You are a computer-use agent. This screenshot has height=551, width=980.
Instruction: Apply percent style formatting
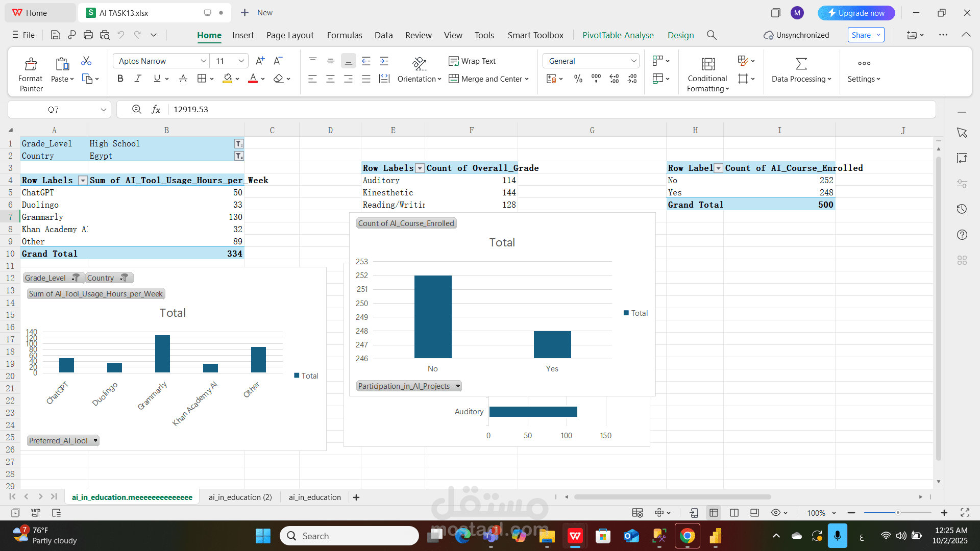(578, 79)
